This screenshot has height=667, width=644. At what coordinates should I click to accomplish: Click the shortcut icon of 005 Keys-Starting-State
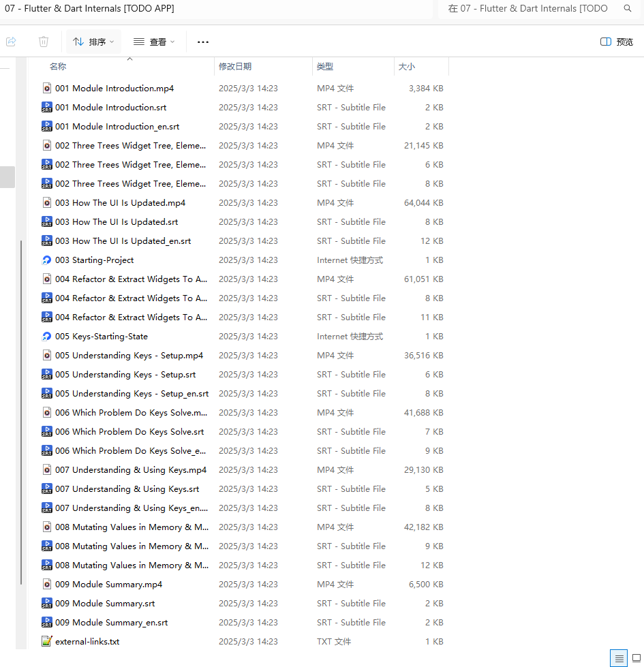pos(47,337)
